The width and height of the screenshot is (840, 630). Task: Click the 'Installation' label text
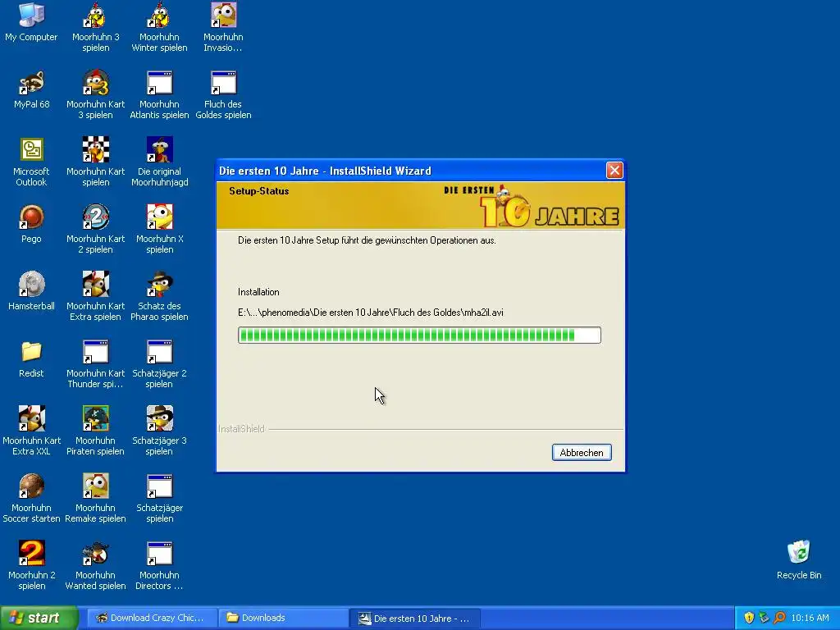258,292
